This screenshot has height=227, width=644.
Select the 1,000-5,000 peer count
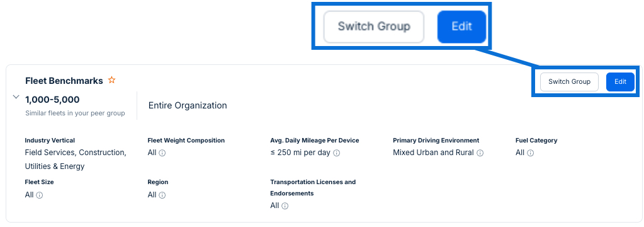point(52,100)
